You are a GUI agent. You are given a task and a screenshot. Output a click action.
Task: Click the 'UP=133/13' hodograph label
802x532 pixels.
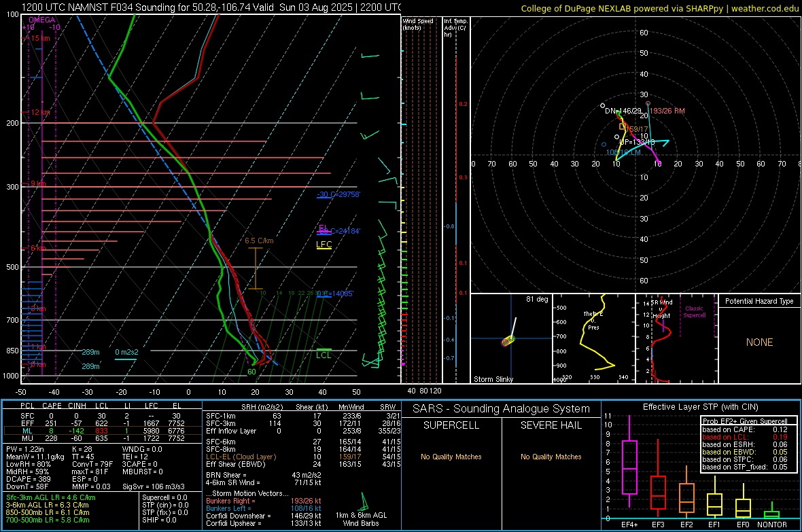(x=637, y=142)
